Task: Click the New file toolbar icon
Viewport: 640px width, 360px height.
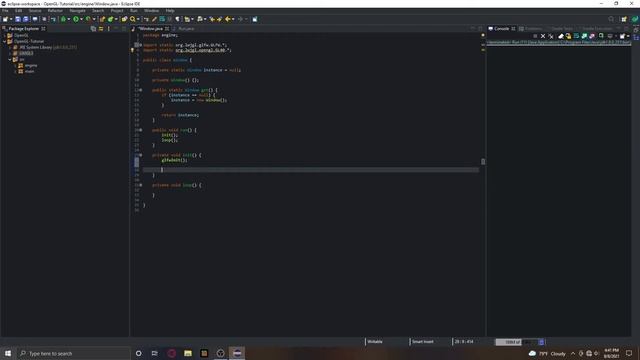Action: 5,19
